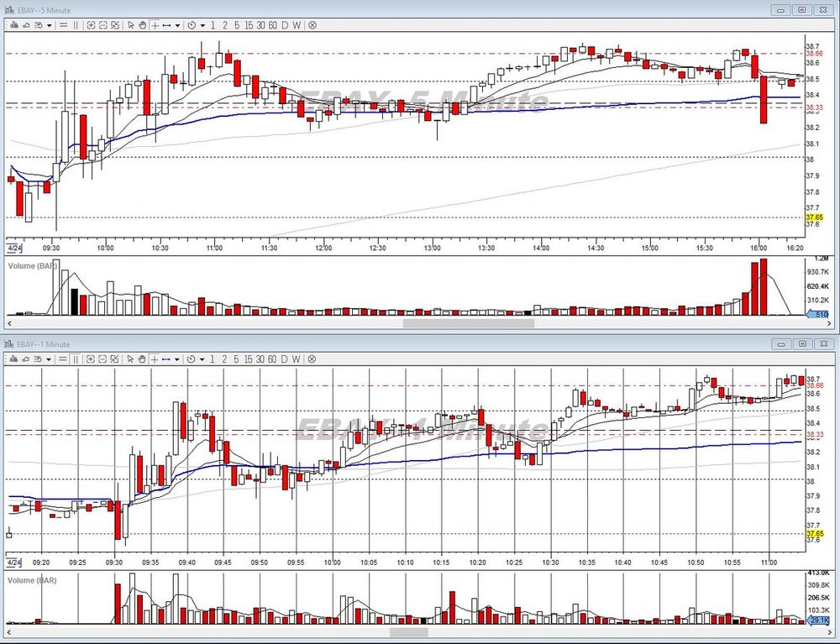Open the settings dropdown arrow in 1 Minute toolbar
Screen dimensions: 840x644
[x=49, y=359]
